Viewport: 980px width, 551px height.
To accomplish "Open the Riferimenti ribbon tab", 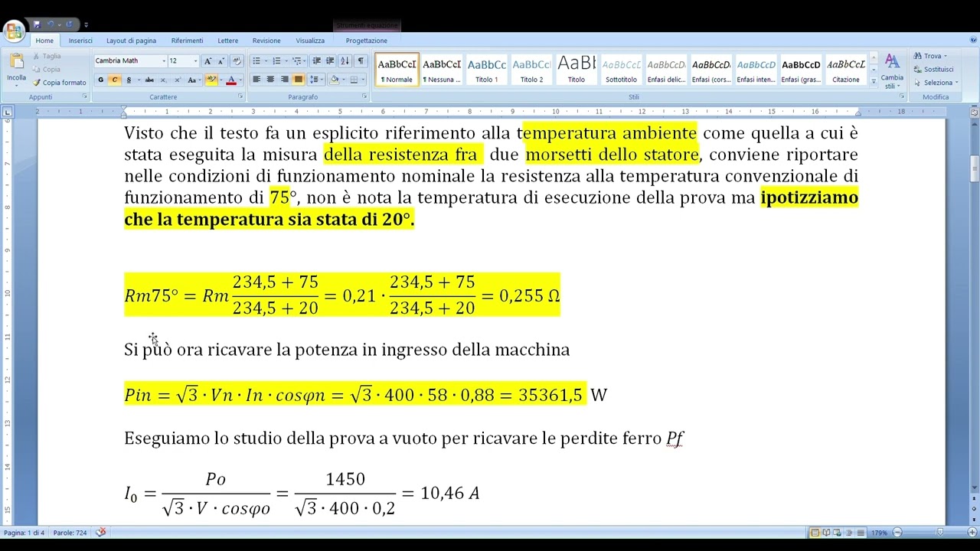I will [x=187, y=41].
